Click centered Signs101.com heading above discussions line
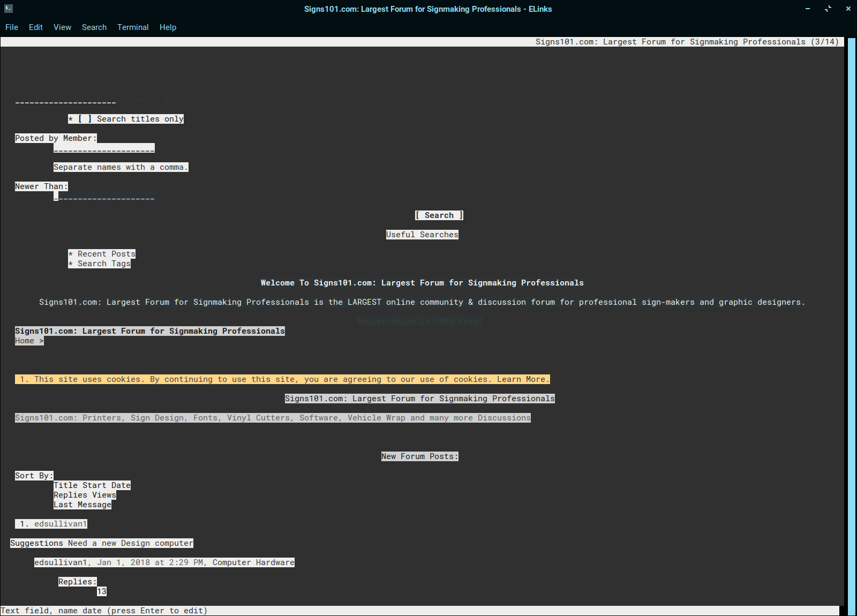Viewport: 857px width, 616px height. 420,399
